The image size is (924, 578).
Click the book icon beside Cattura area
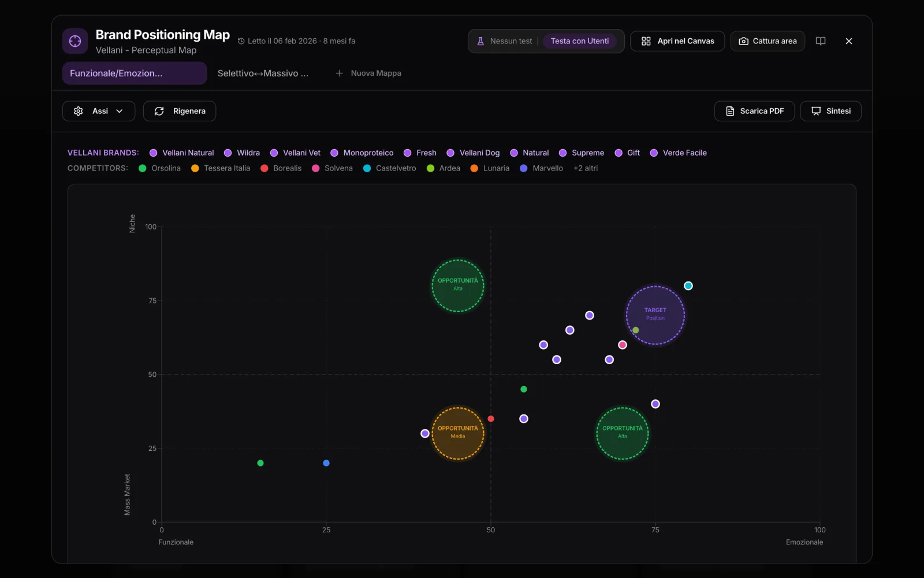821,41
